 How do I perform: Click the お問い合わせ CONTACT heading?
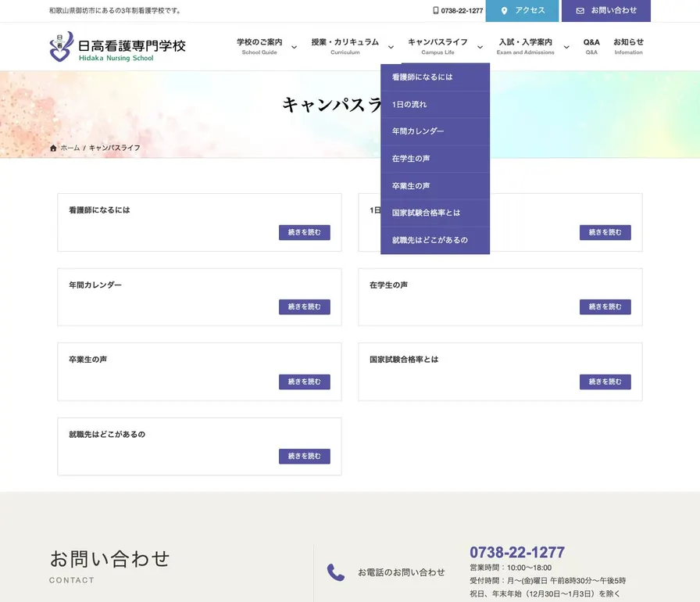point(109,566)
